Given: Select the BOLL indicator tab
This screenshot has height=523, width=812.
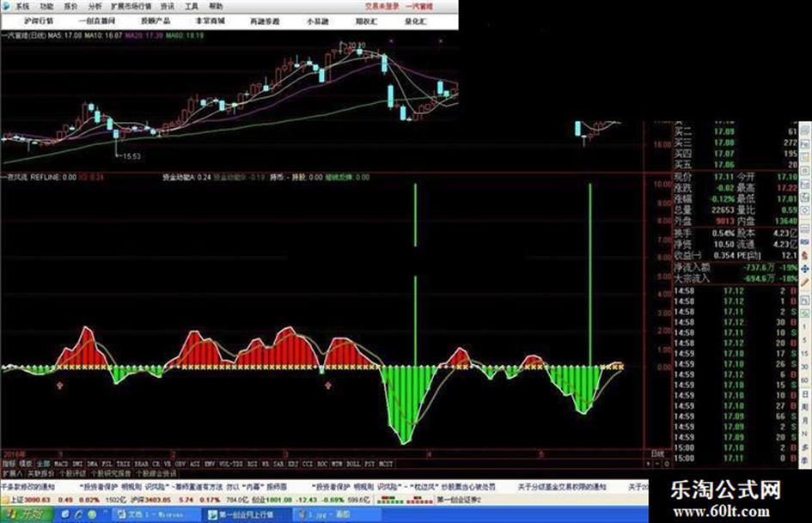Looking at the screenshot, I should pyautogui.click(x=353, y=464).
